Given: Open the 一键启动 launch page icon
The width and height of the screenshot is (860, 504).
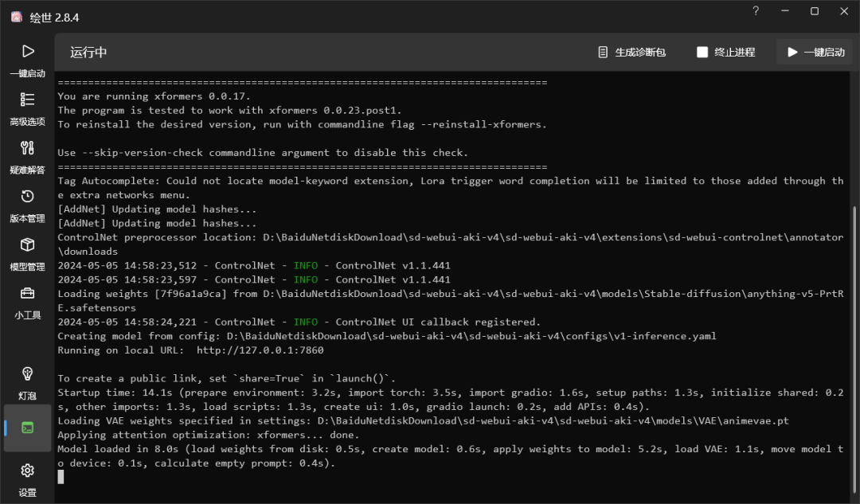Looking at the screenshot, I should 28,52.
